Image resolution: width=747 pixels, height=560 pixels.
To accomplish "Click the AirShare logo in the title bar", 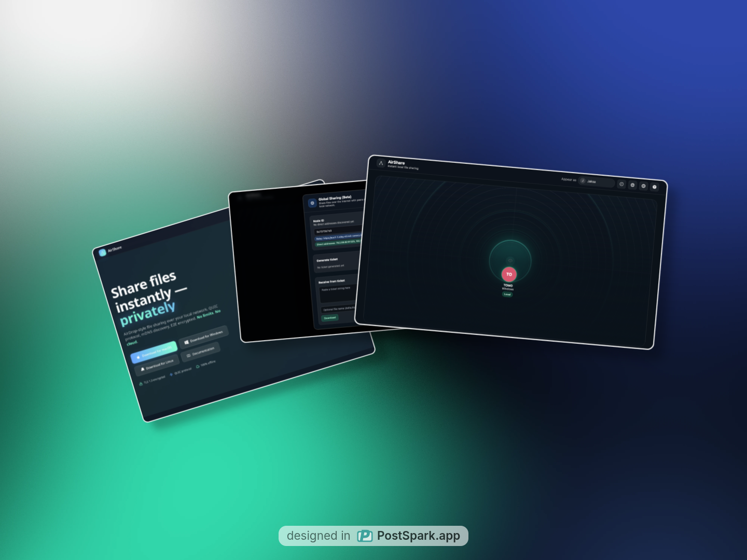I will pyautogui.click(x=381, y=163).
